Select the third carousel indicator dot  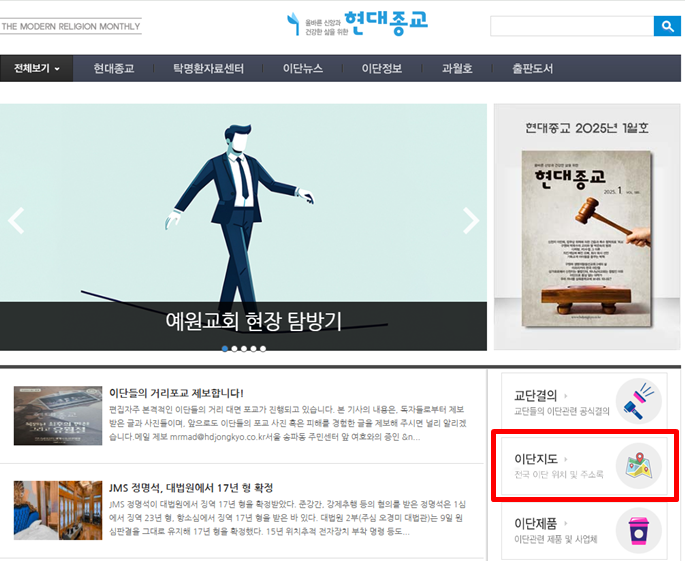(244, 349)
